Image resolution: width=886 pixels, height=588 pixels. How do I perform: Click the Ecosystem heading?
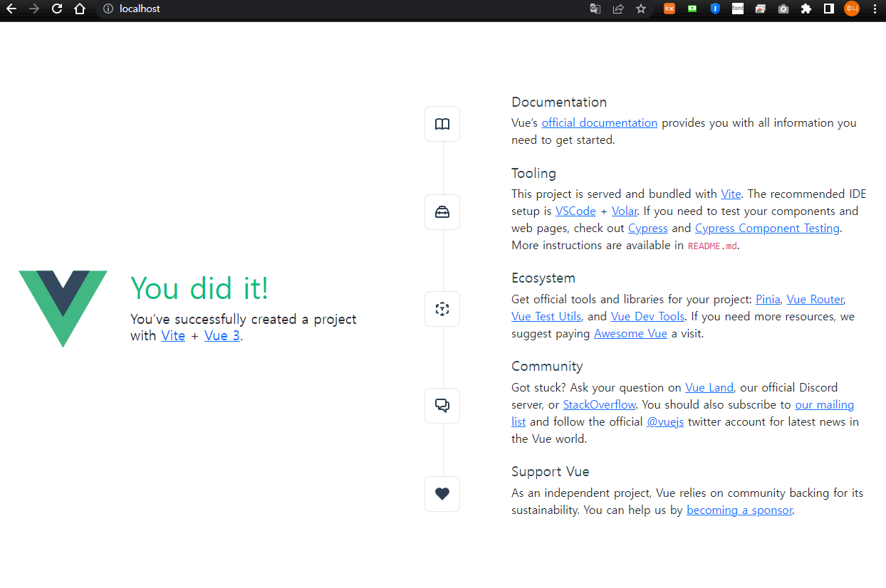coord(543,278)
